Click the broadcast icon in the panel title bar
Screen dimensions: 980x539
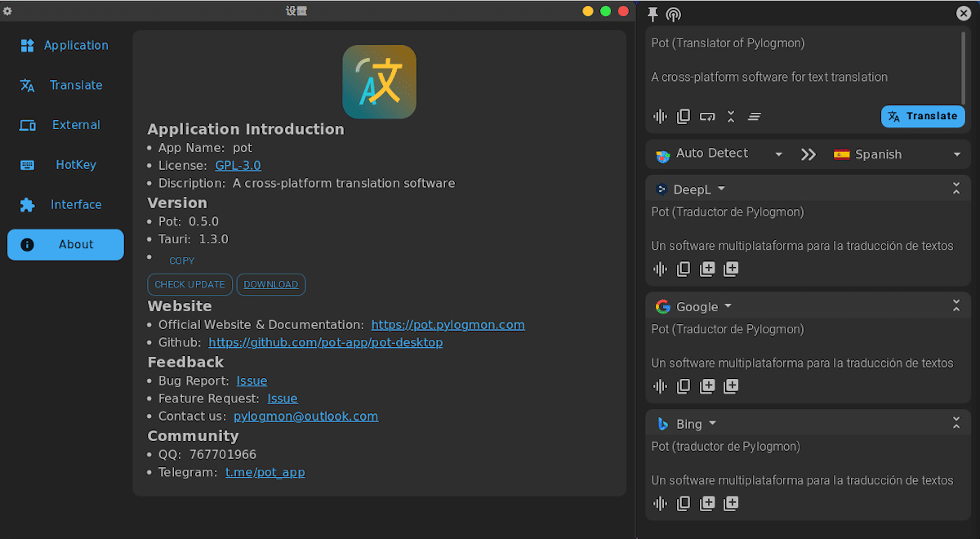click(x=673, y=14)
